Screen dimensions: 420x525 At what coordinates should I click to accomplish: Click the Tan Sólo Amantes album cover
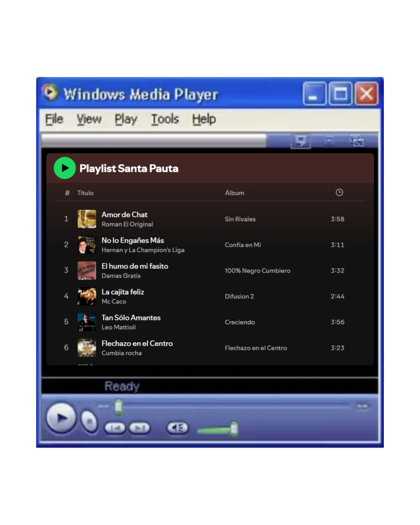point(87,322)
